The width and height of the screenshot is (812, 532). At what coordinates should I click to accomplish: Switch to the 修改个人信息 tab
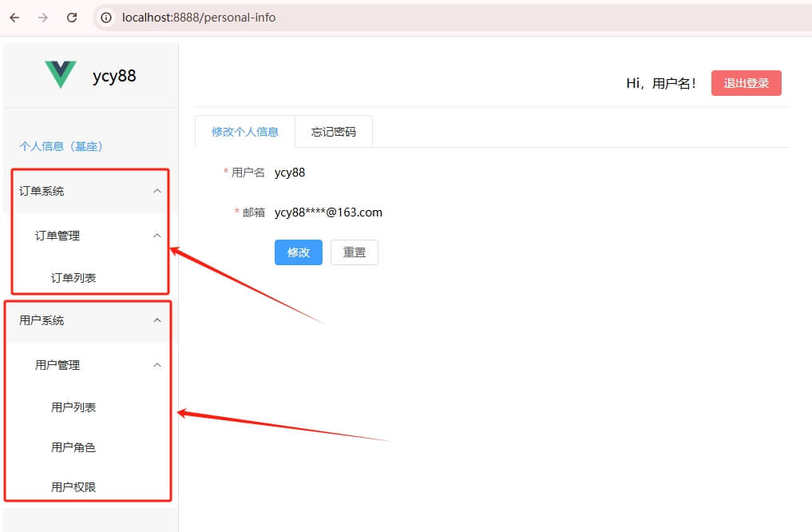[x=245, y=132]
